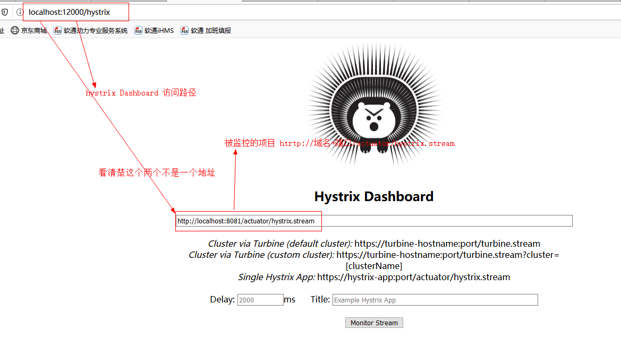Click the Monitor Stream button
The height and width of the screenshot is (364, 621).
coord(374,323)
